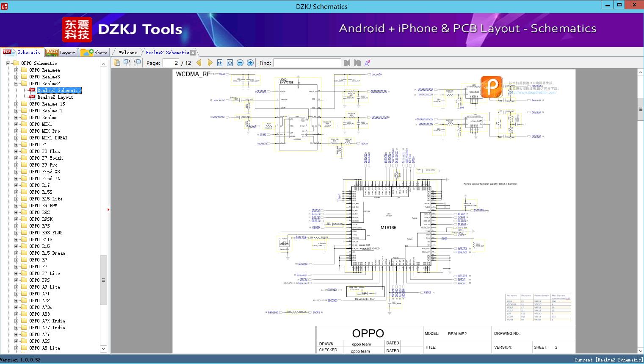Click the SKY77758 component label in schematic
Image resolution: width=644 pixels, height=364 pixels.
[x=286, y=83]
